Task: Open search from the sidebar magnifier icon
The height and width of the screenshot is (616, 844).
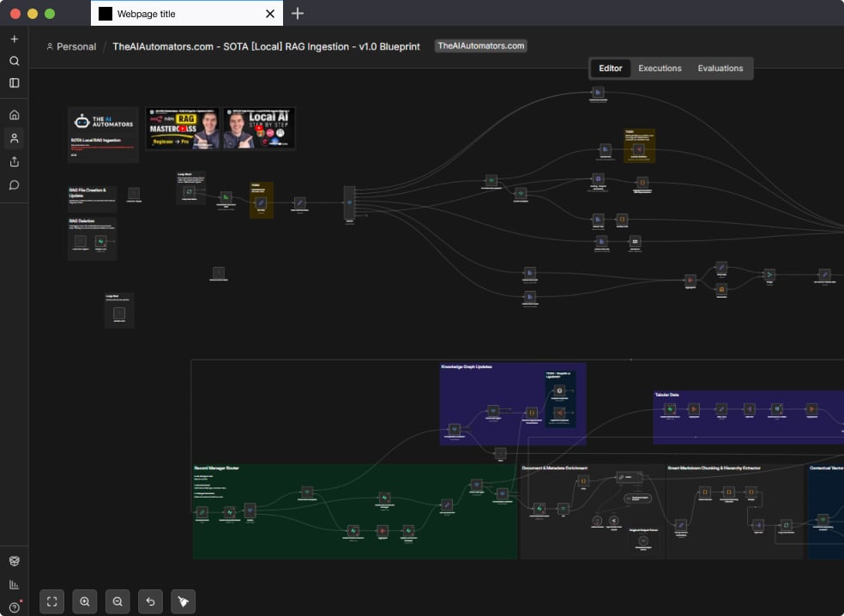Action: 14,61
